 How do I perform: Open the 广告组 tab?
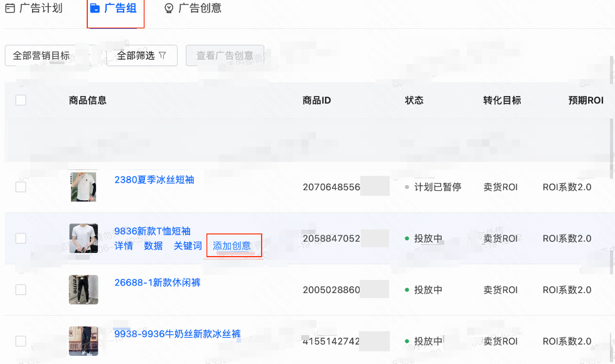pyautogui.click(x=114, y=8)
